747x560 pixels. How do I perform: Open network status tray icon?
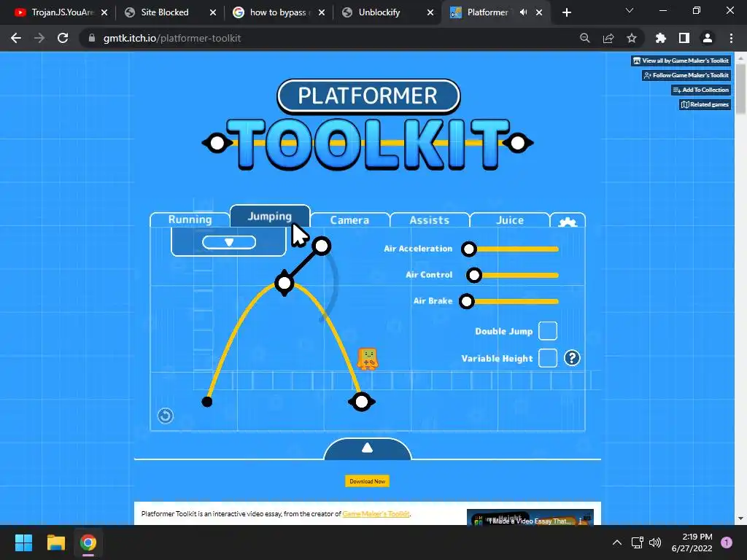click(x=637, y=542)
